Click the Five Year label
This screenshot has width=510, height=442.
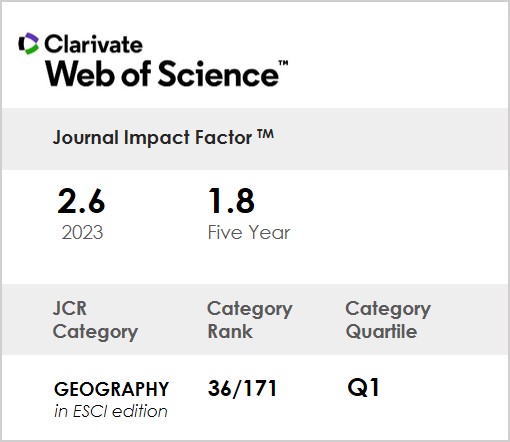point(249,232)
